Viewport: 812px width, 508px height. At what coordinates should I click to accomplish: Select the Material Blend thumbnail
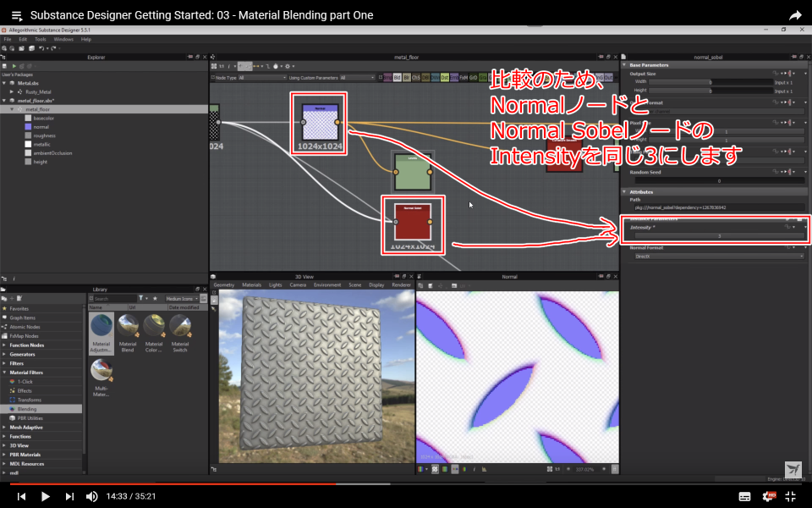click(x=128, y=334)
